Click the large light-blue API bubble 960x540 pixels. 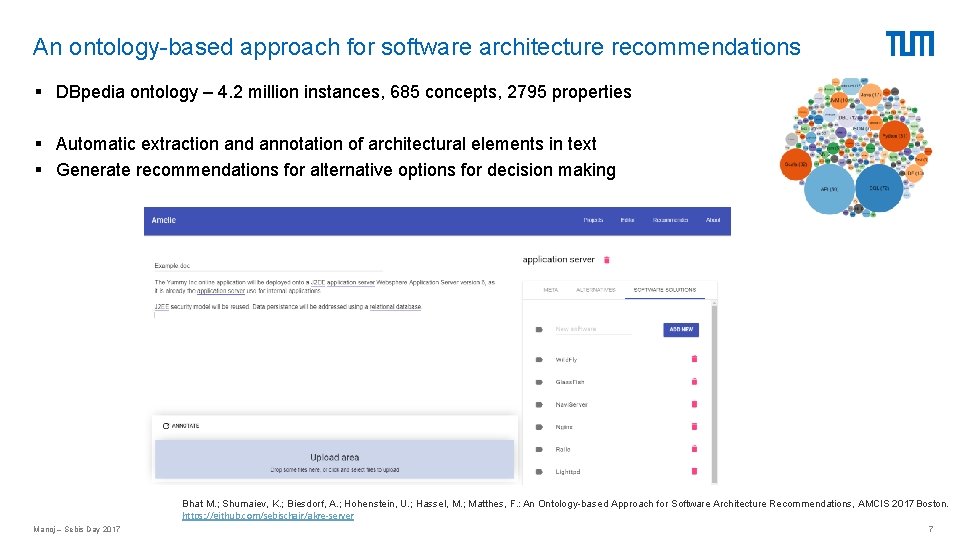pos(829,189)
